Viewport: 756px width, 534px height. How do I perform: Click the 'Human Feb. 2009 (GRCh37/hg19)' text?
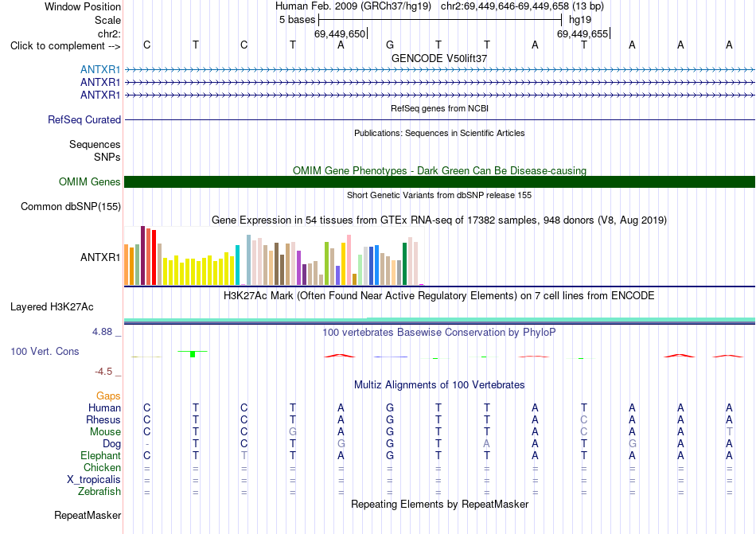click(x=355, y=6)
